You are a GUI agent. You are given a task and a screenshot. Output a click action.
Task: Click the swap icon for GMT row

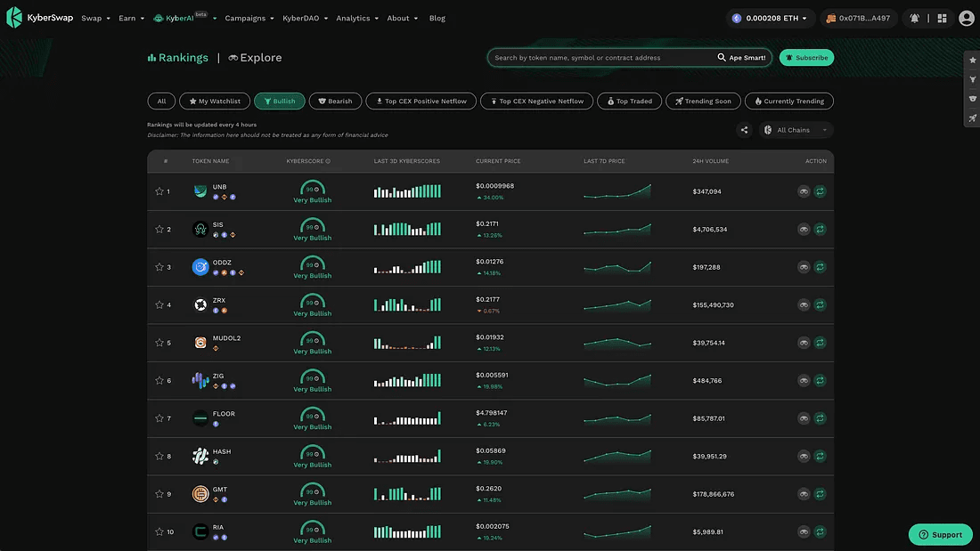(820, 494)
